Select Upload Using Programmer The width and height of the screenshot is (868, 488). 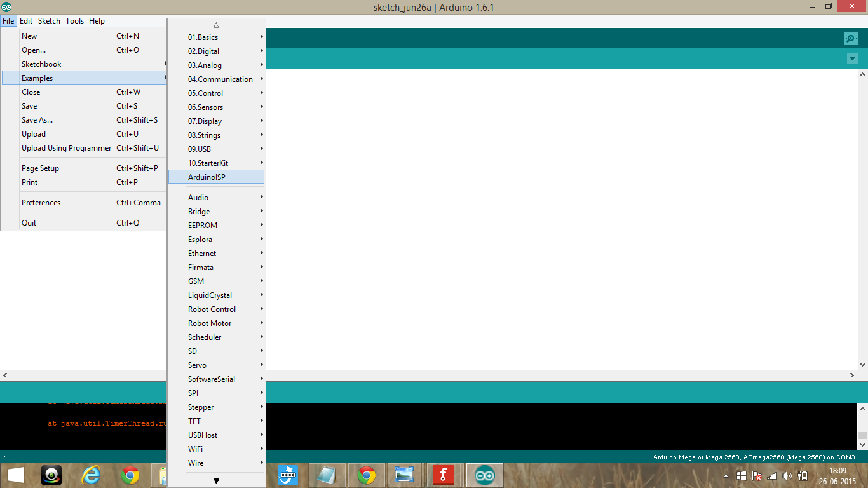click(84, 148)
